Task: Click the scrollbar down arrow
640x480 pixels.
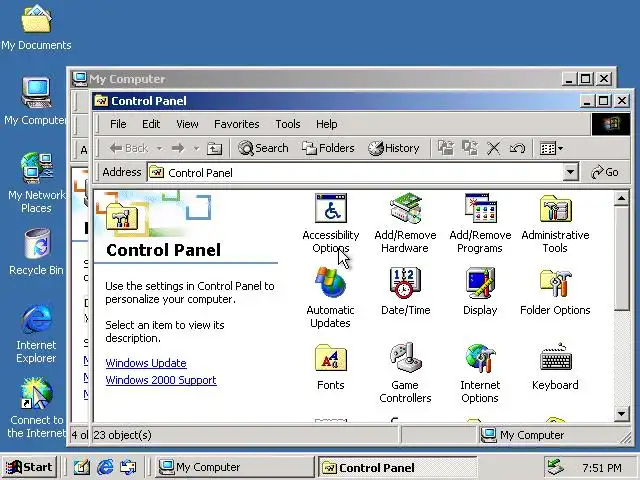Action: [x=621, y=414]
